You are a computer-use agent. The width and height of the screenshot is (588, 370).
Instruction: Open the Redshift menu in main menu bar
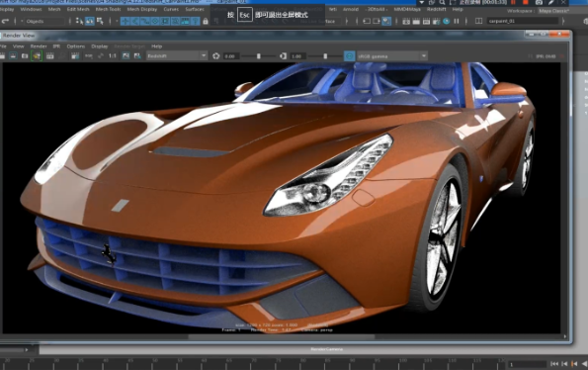[436, 9]
